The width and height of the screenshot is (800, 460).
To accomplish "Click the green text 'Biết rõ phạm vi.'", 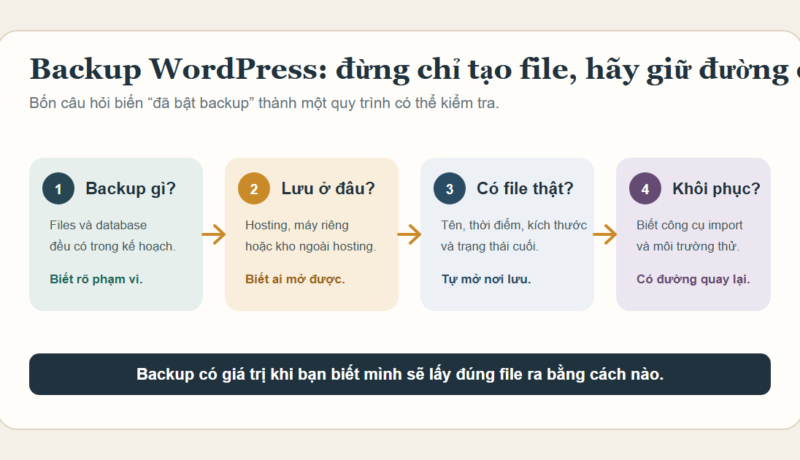I will [96, 279].
